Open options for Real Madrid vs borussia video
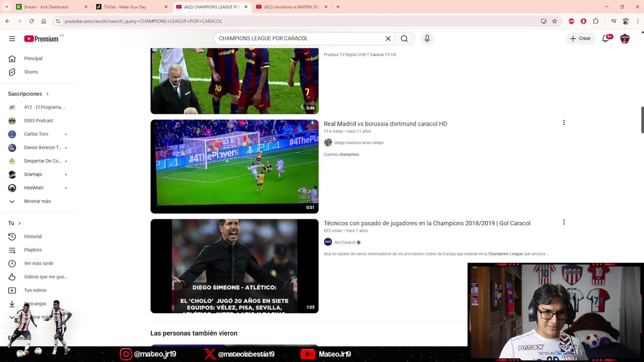The height and width of the screenshot is (362, 644). pos(564,123)
